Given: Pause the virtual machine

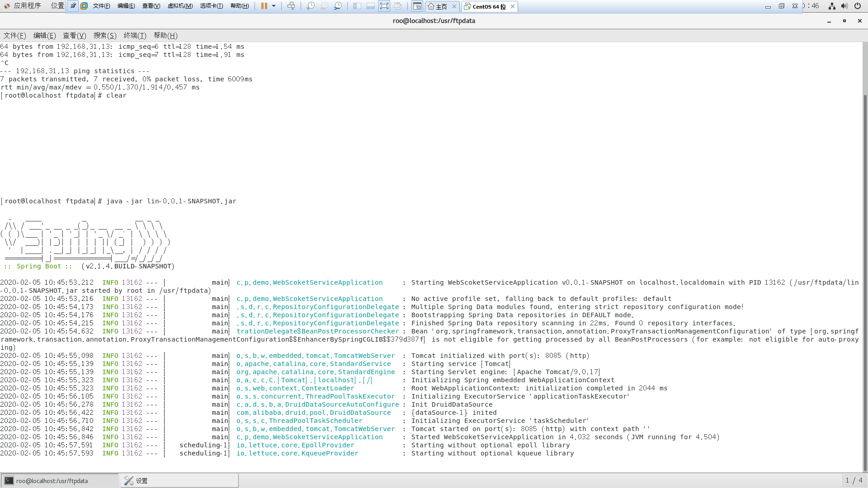Looking at the screenshot, I should point(264,6).
